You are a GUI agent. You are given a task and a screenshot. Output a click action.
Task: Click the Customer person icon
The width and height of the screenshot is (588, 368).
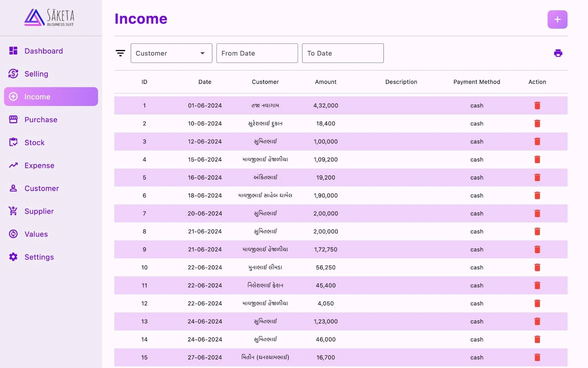point(13,188)
